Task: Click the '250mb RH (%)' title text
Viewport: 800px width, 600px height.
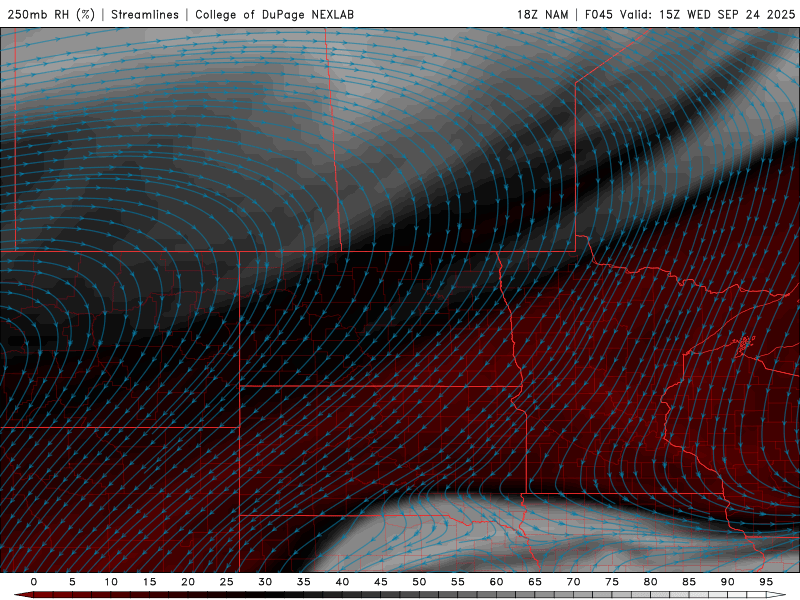Action: click(51, 14)
